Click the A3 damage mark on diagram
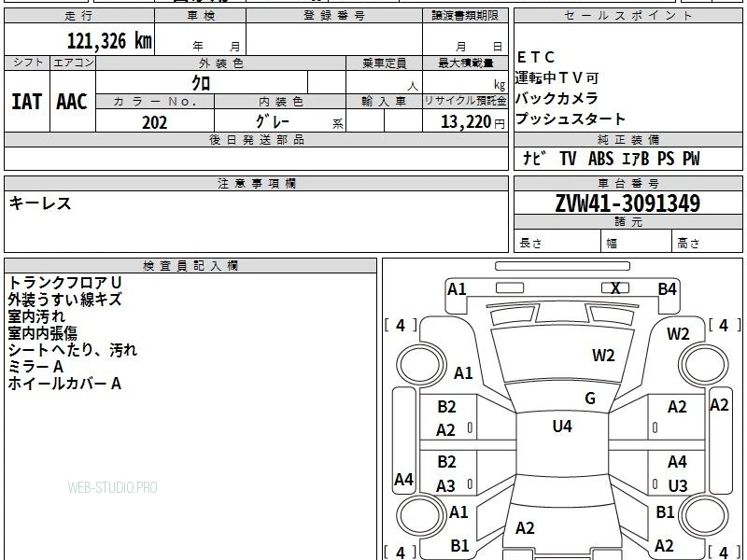747x560 pixels. [445, 486]
